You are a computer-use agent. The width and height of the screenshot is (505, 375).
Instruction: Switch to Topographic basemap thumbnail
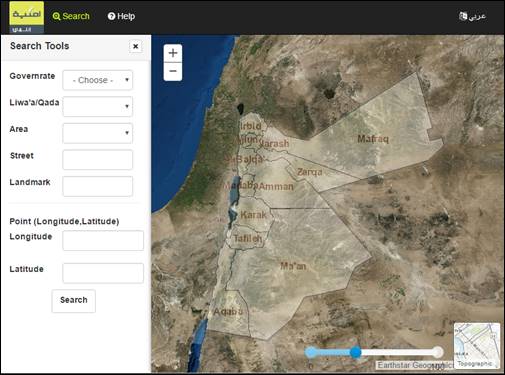pyautogui.click(x=477, y=345)
